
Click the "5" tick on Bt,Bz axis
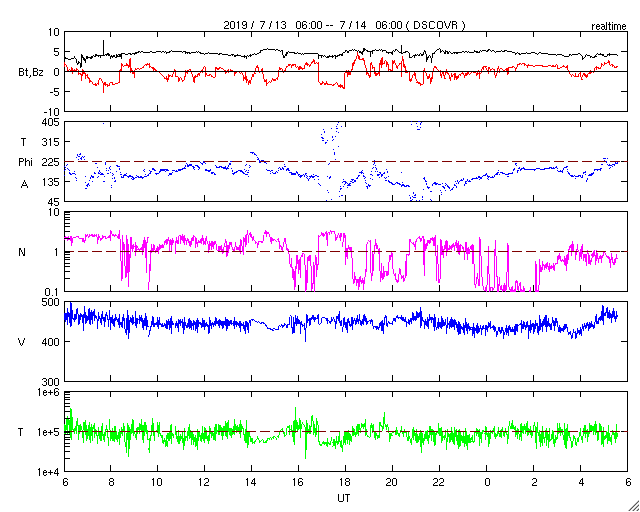click(x=57, y=52)
